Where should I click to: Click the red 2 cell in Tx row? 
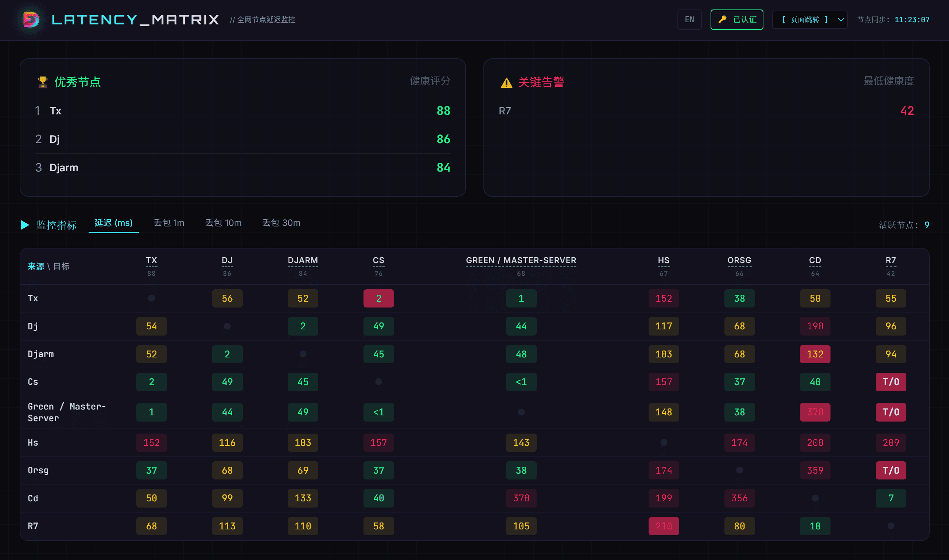tap(379, 298)
